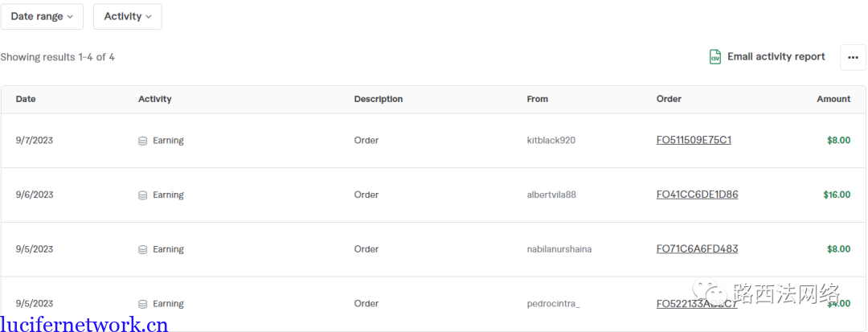This screenshot has height=332, width=868.
Task: Click Email activity report
Action: [x=776, y=57]
